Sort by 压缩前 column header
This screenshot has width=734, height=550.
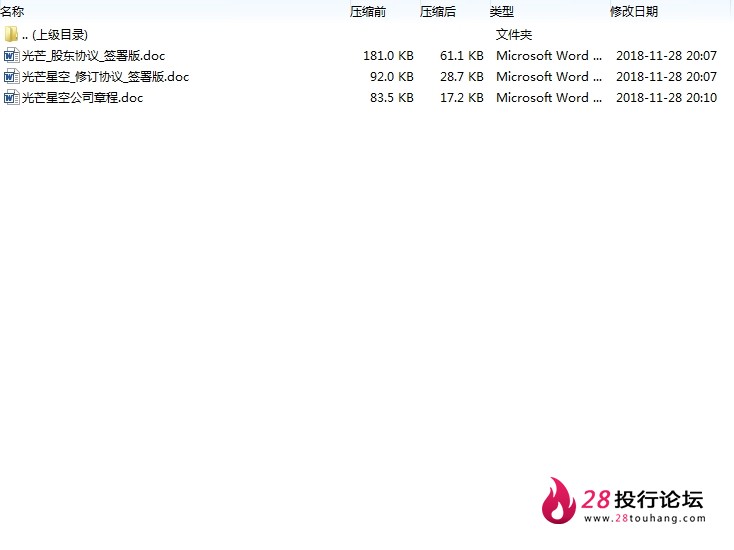[368, 11]
